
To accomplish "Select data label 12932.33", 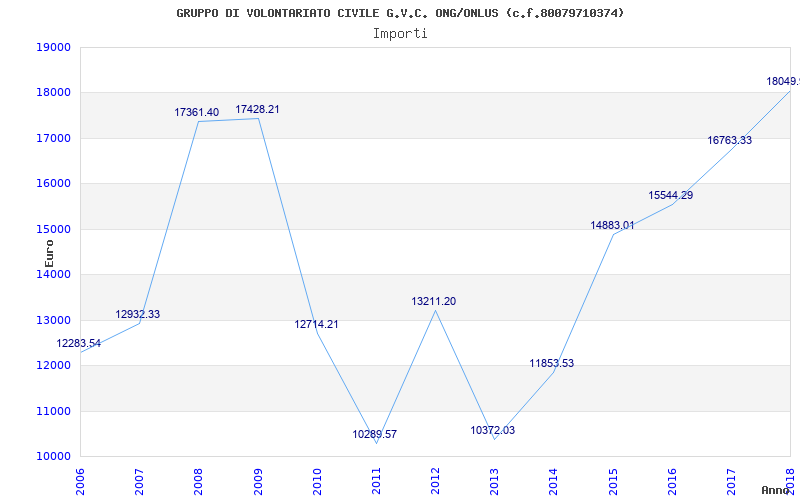I will (138, 314).
